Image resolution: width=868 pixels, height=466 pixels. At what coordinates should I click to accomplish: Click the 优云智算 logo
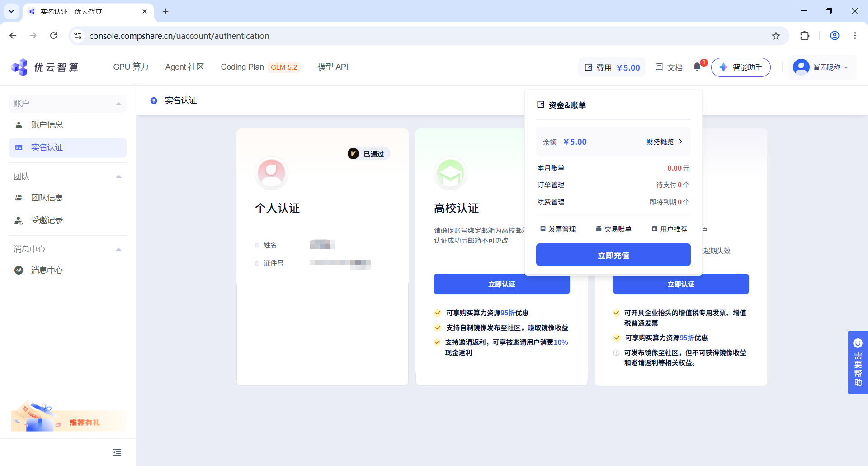point(45,67)
